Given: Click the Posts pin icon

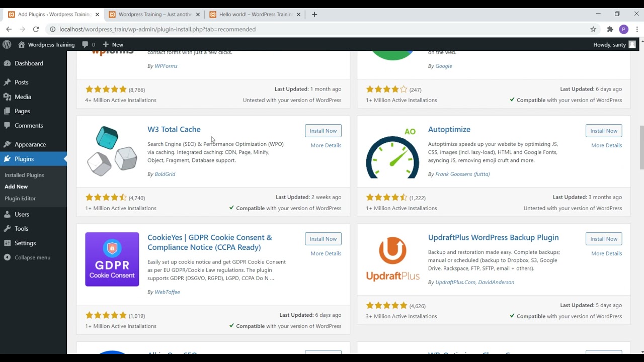Looking at the screenshot, I should [x=7, y=82].
